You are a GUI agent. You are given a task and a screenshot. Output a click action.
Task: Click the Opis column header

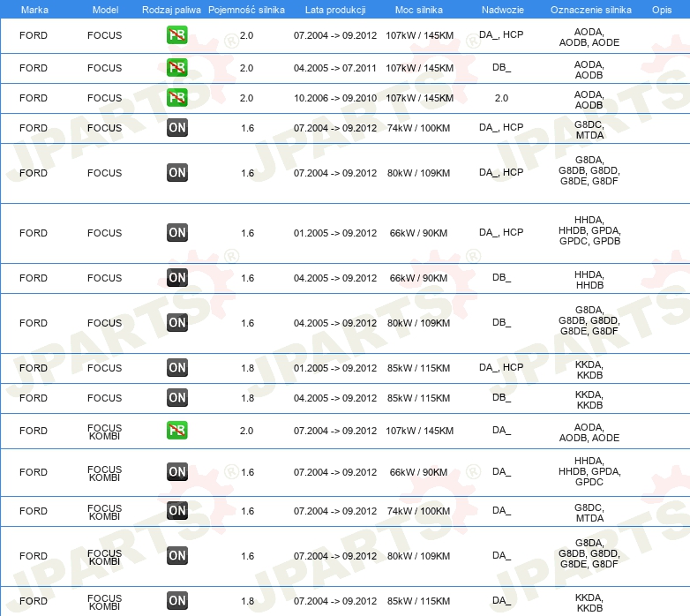coord(662,10)
